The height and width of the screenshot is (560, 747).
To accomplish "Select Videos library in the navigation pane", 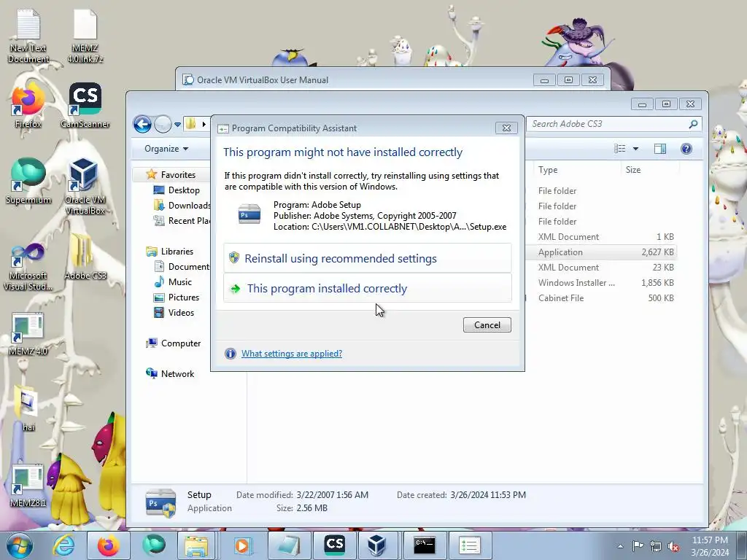I will (x=181, y=312).
